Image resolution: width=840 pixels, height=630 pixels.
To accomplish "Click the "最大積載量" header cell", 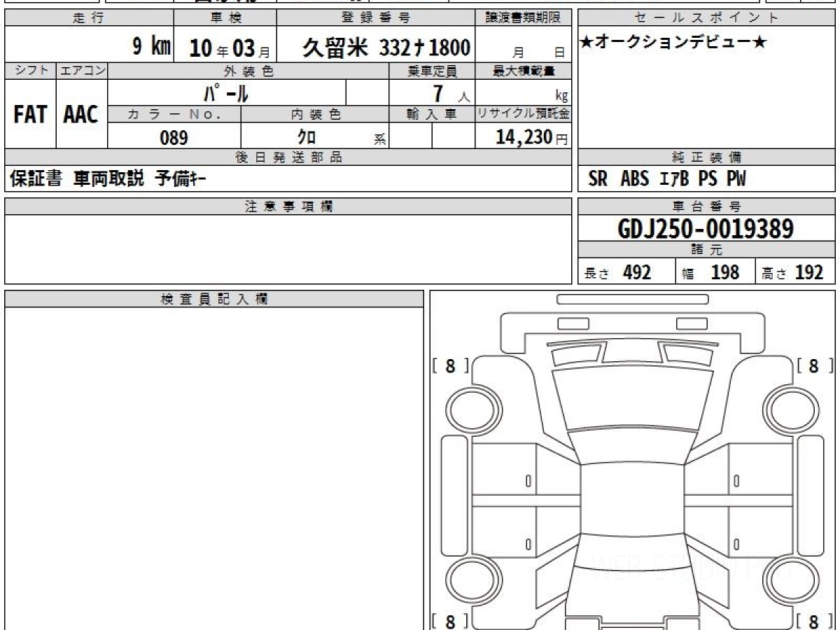I will [x=524, y=71].
